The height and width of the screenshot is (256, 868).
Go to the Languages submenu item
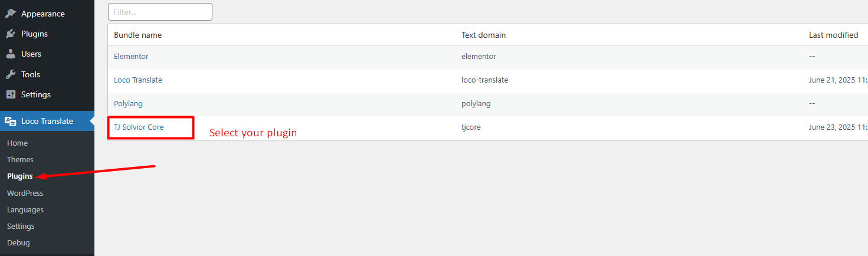[25, 210]
